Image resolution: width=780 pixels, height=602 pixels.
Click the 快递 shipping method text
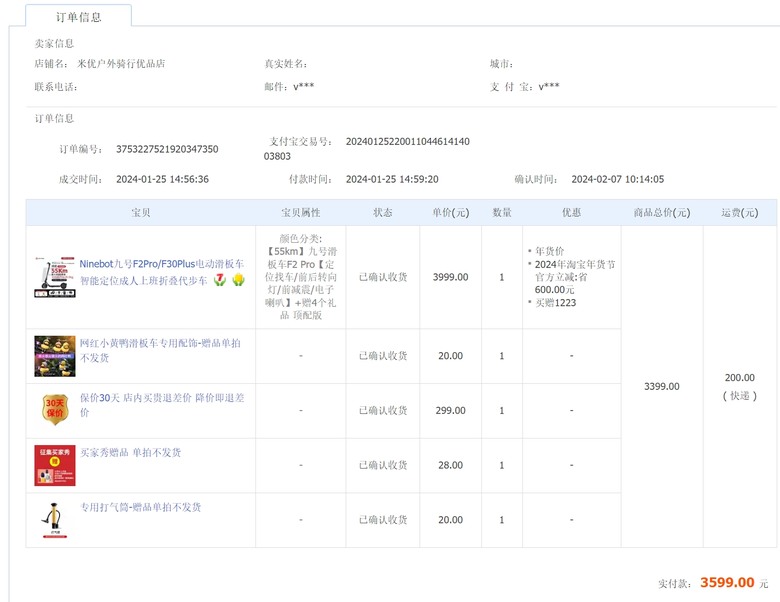click(740, 396)
